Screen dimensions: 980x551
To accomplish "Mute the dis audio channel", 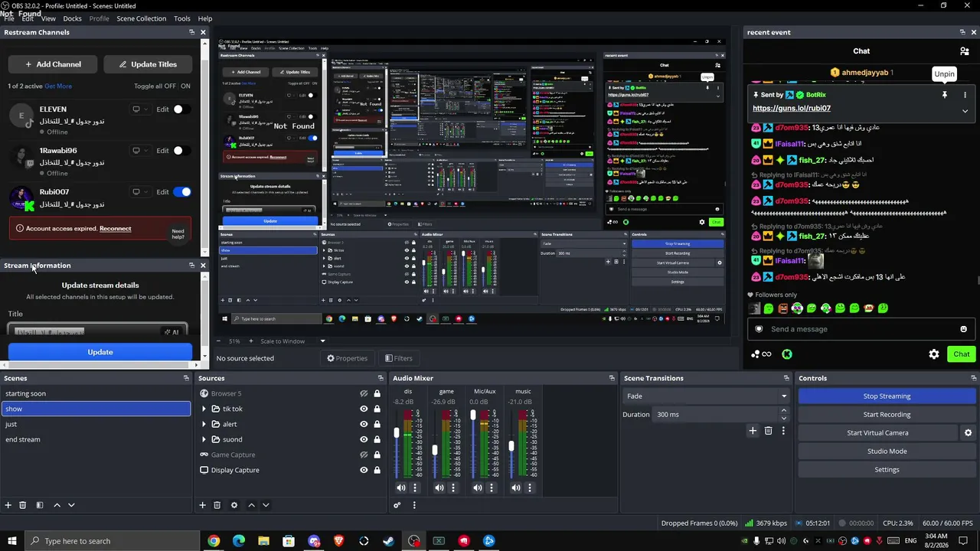I will (x=401, y=487).
